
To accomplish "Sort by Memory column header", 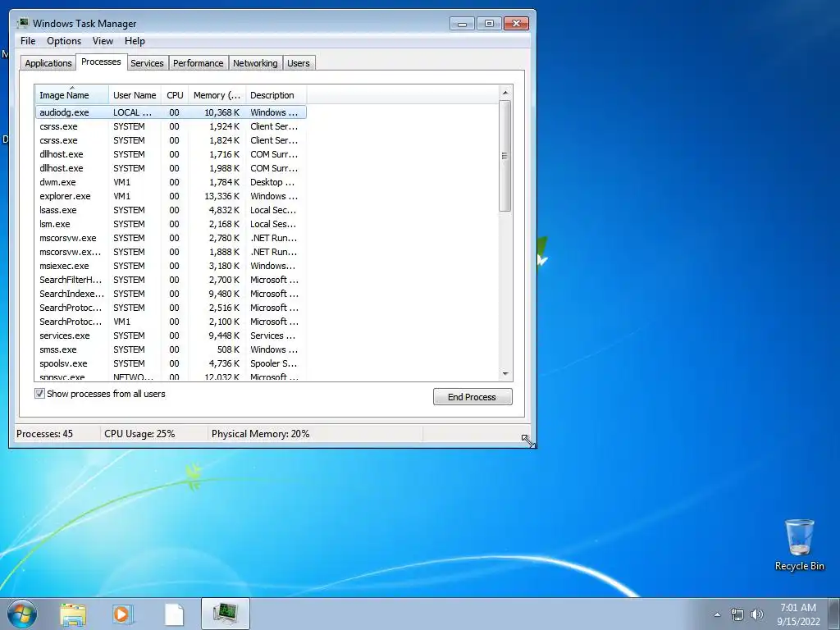I will pos(217,95).
